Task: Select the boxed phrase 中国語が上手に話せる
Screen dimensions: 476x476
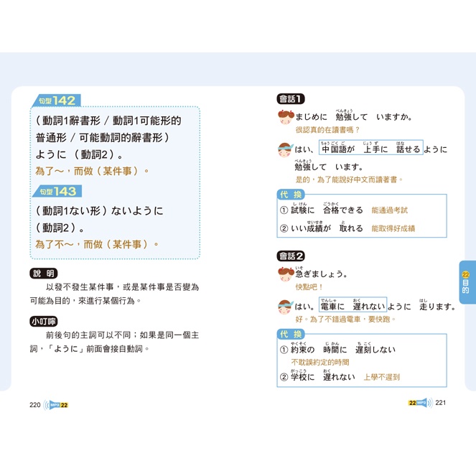Action: pyautogui.click(x=370, y=149)
